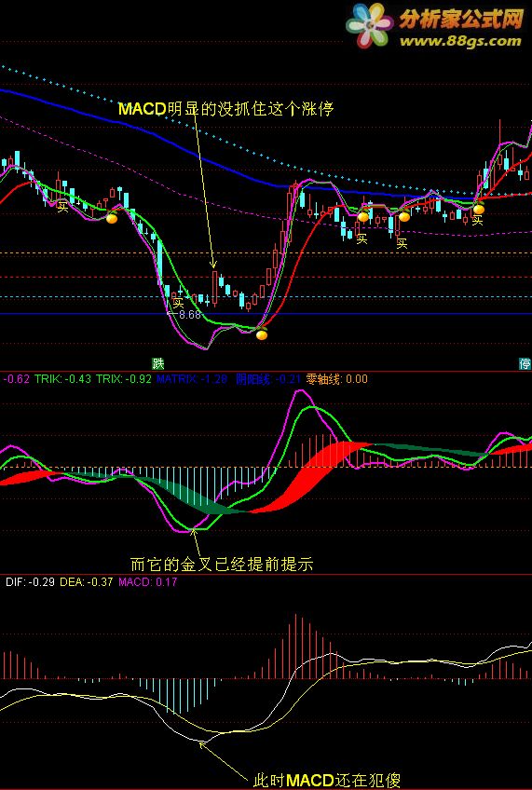Select the TRIK: -0.43 indicator readout

pos(63,379)
